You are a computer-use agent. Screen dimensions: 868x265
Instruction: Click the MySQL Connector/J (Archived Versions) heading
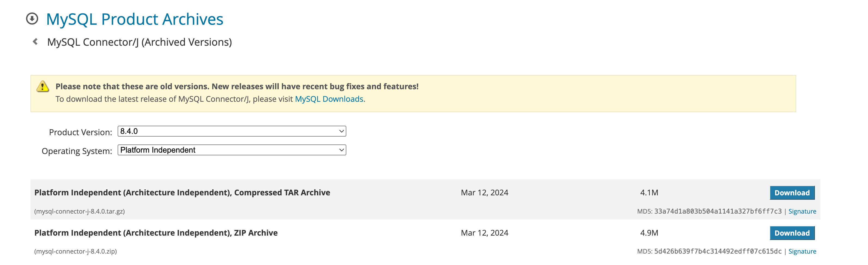(139, 42)
